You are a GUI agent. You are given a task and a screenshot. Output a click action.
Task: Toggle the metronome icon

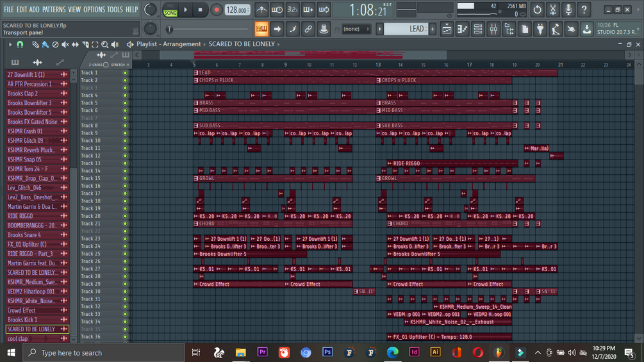(261, 10)
